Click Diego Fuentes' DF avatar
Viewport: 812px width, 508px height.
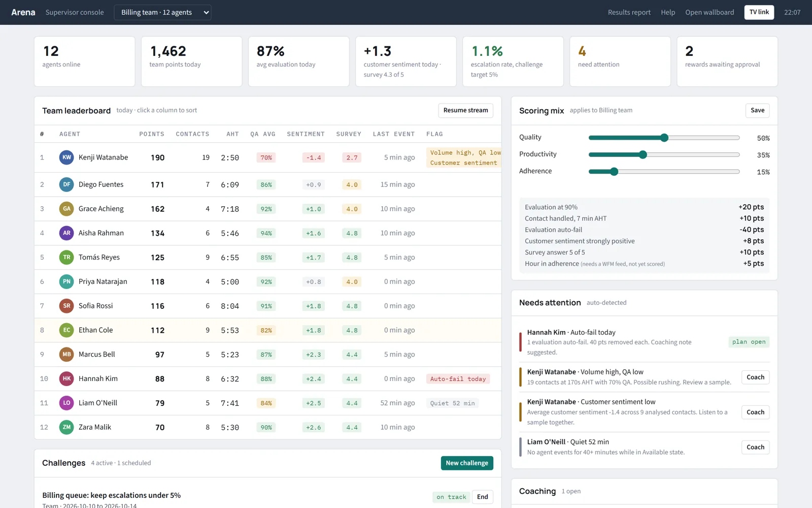tap(66, 184)
